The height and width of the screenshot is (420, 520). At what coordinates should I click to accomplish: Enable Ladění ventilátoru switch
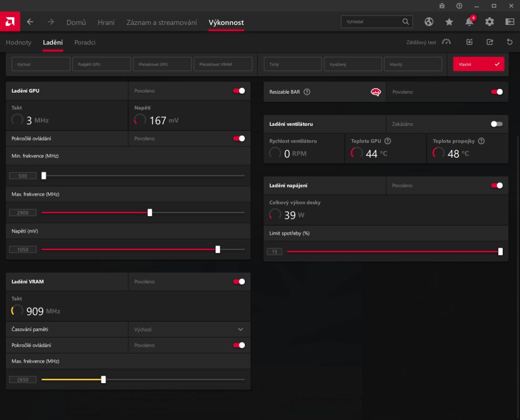(497, 124)
